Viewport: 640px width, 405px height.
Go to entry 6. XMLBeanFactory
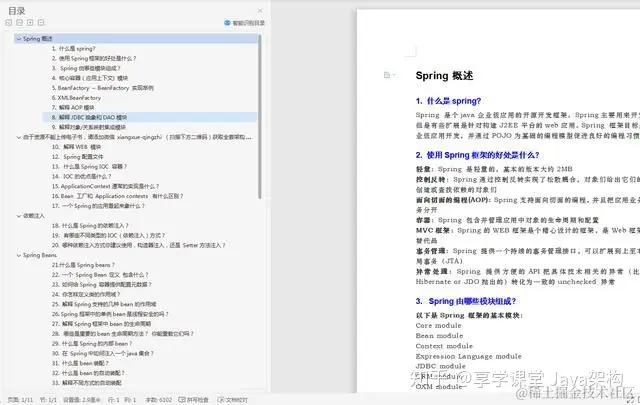coord(76,98)
